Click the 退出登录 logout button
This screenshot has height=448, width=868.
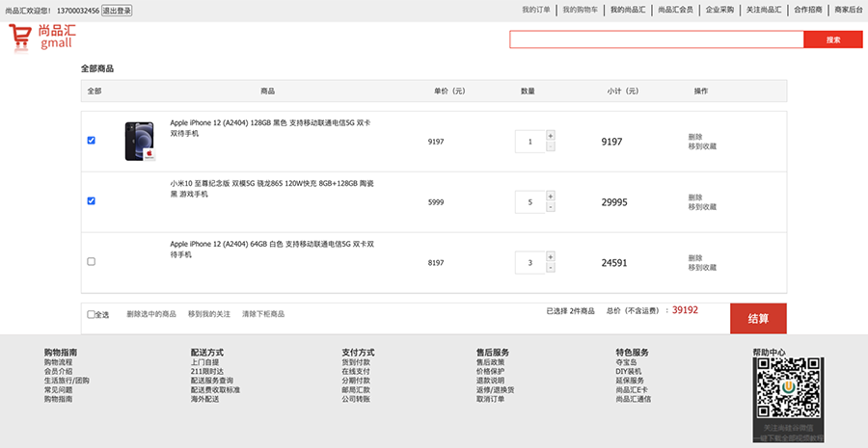[117, 11]
